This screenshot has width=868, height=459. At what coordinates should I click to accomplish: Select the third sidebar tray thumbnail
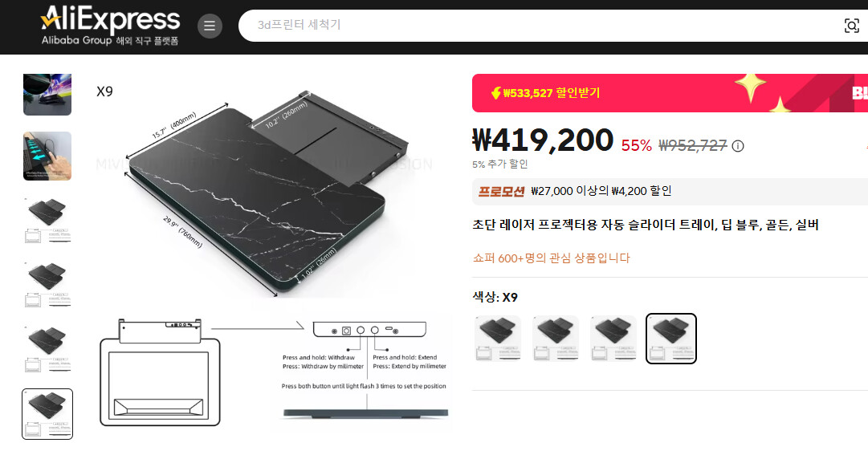coord(47,220)
